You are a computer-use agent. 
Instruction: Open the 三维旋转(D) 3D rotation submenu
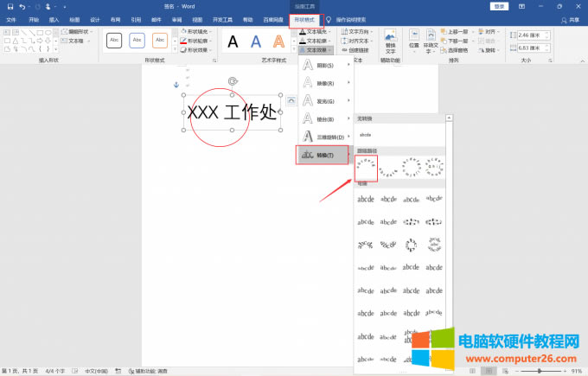click(325, 137)
